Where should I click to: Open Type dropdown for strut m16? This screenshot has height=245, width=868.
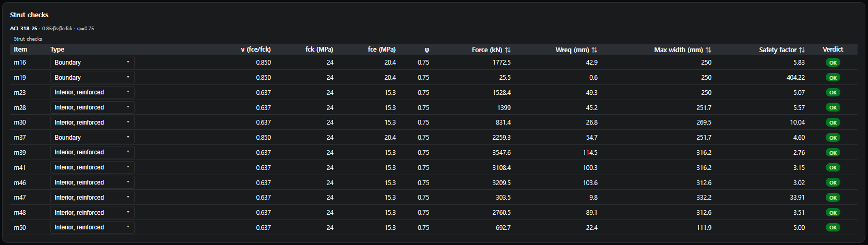[92, 62]
